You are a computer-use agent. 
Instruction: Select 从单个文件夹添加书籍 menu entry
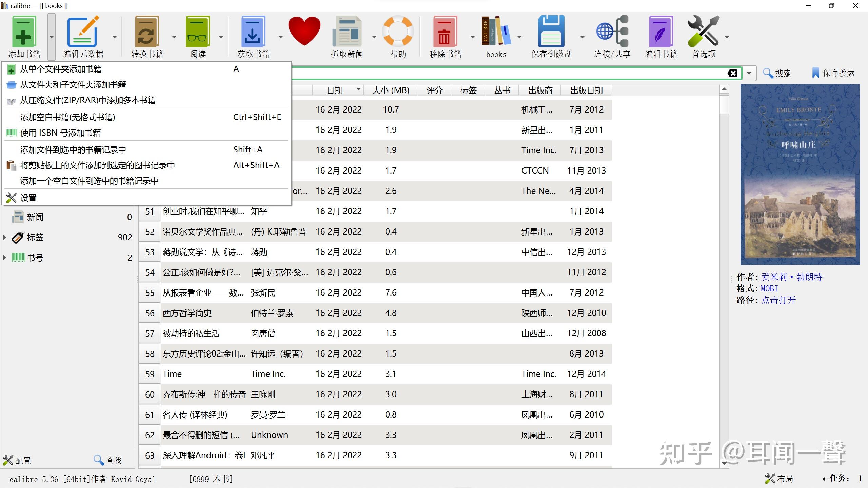[60, 69]
